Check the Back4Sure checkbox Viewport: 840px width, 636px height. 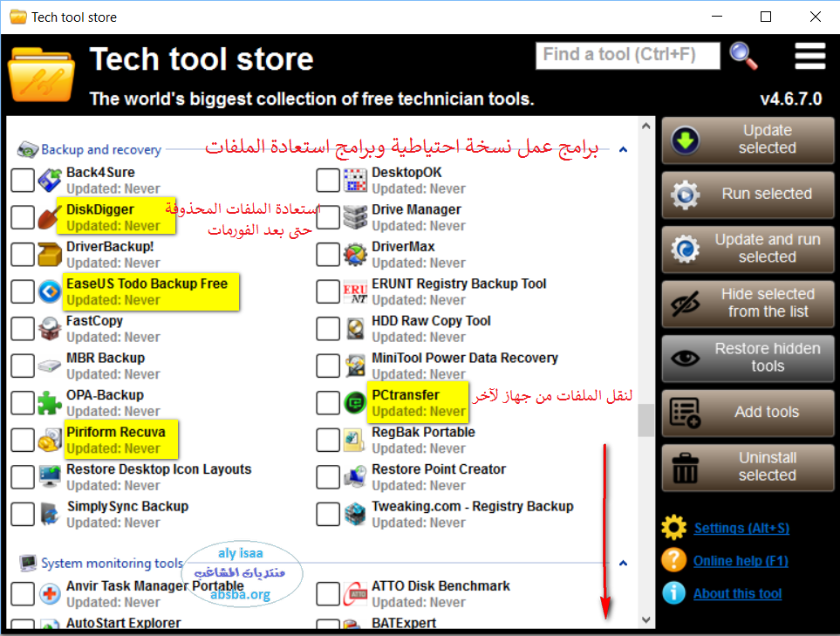pos(23,181)
